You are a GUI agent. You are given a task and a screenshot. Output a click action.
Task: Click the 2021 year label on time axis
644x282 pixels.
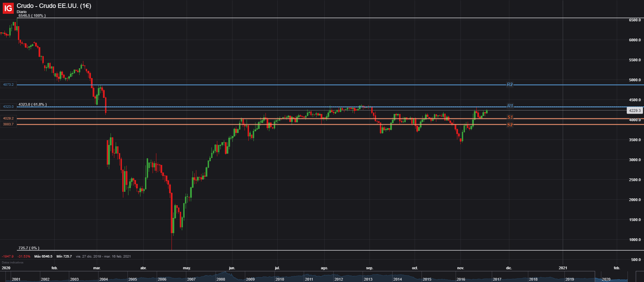pyautogui.click(x=563, y=268)
